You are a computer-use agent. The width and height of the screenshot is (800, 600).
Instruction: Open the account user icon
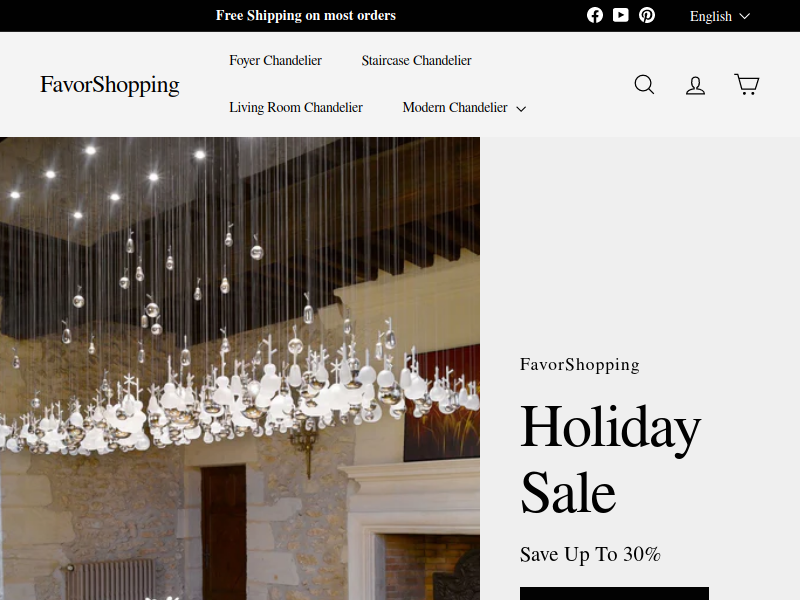click(695, 85)
